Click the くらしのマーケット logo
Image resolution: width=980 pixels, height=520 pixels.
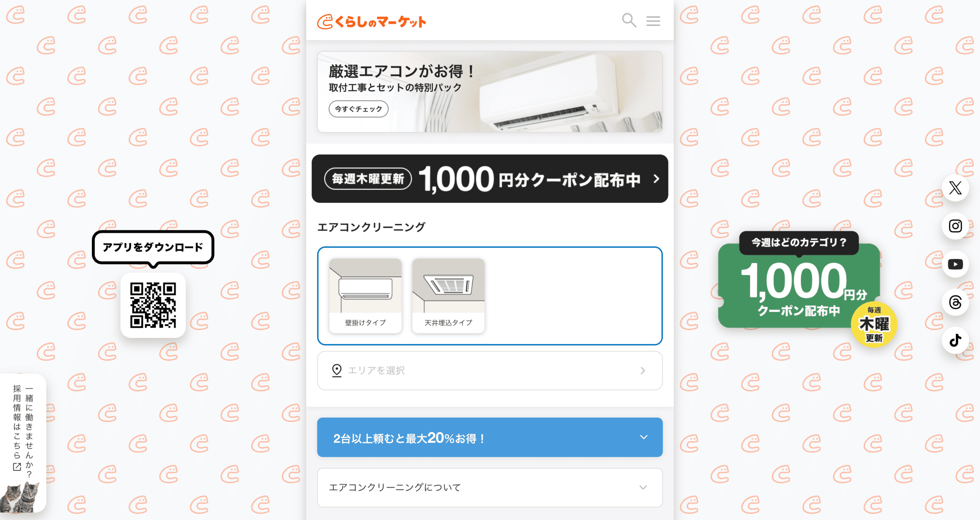click(x=372, y=21)
